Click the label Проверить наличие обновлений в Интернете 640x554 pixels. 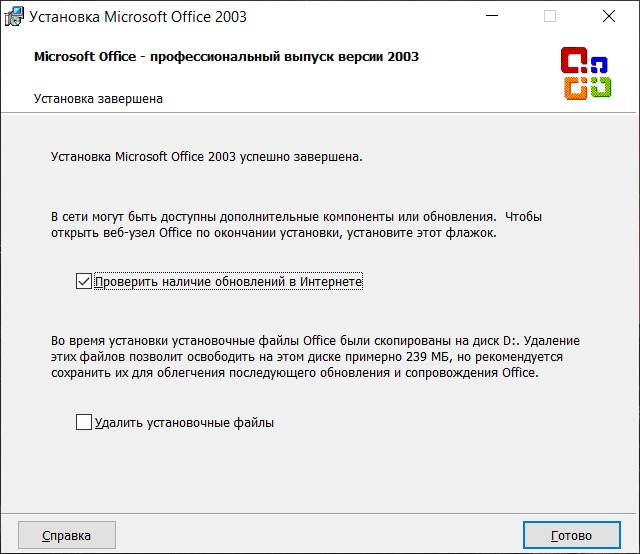pyautogui.click(x=229, y=282)
